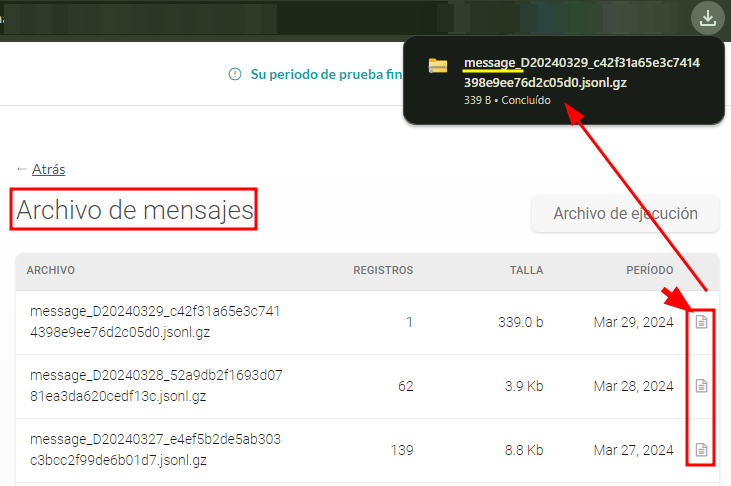The image size is (731, 486).
Task: Open the browser downloads toolbar icon
Action: (x=707, y=18)
